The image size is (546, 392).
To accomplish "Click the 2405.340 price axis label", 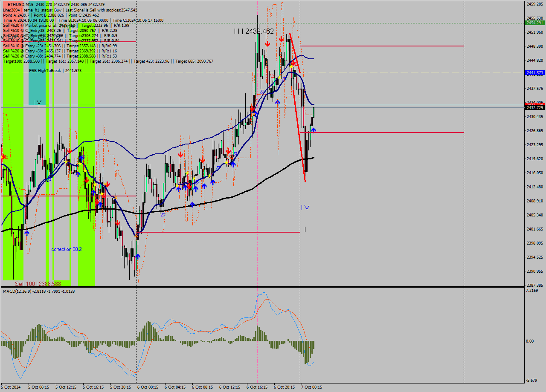I will (534, 215).
